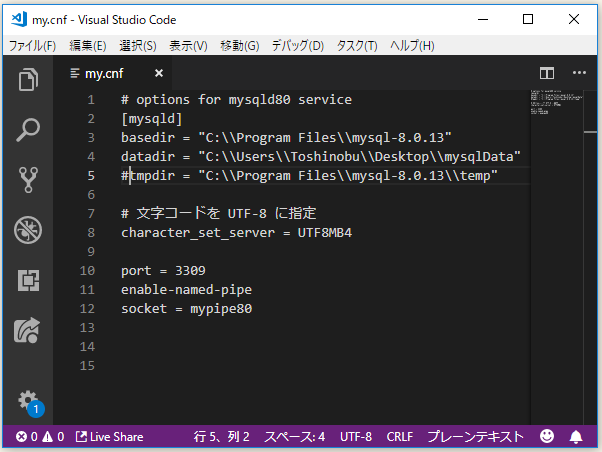
Task: Change file encoding UTF-8
Action: (356, 437)
